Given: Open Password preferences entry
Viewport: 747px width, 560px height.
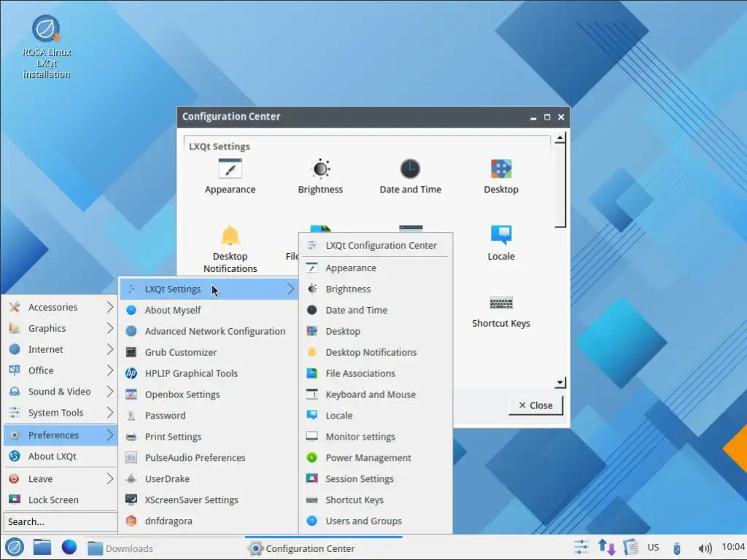Looking at the screenshot, I should pos(209,415).
